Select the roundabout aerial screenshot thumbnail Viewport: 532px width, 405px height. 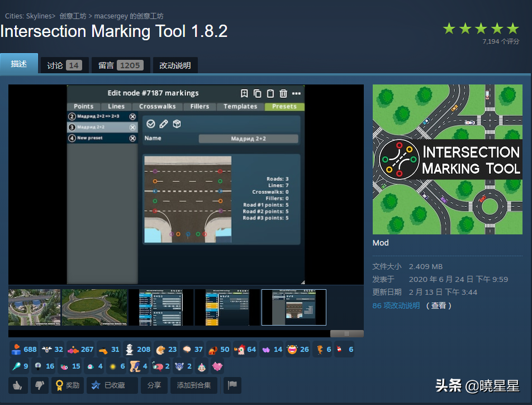[94, 307]
